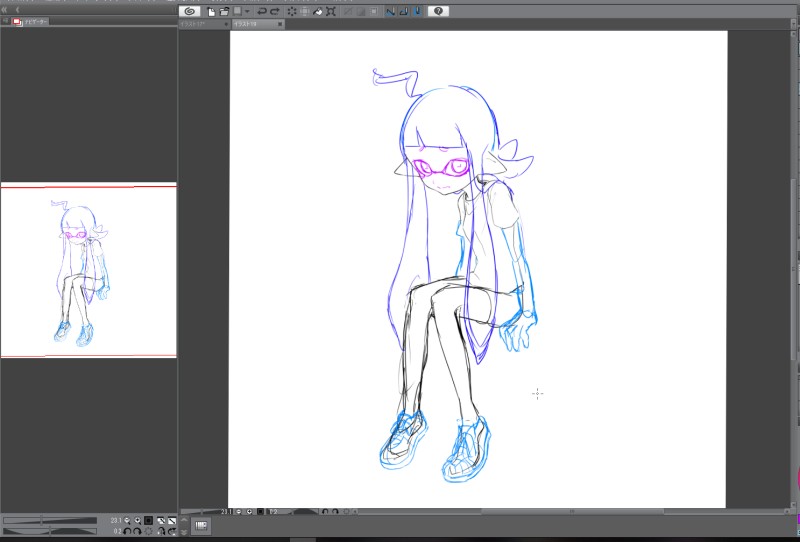Click the Fill paint bucket toolbar icon
Viewport: 800px width, 542px height.
pyautogui.click(x=317, y=11)
